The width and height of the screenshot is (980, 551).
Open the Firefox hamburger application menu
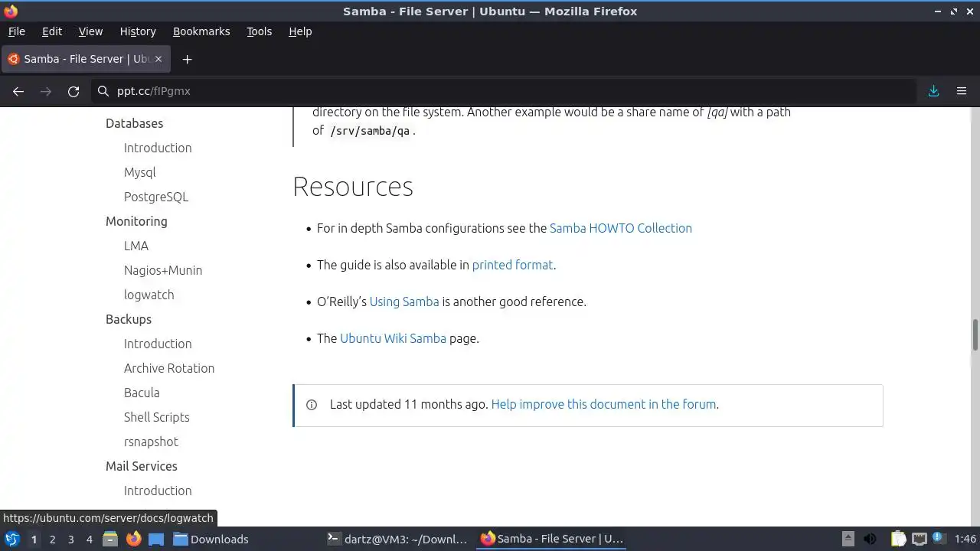(962, 91)
